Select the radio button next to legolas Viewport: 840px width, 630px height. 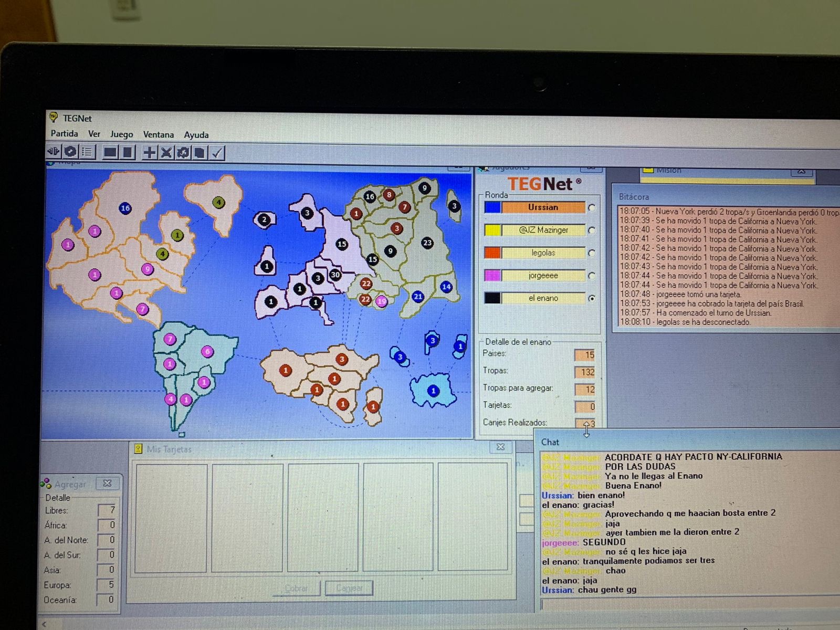tap(592, 253)
